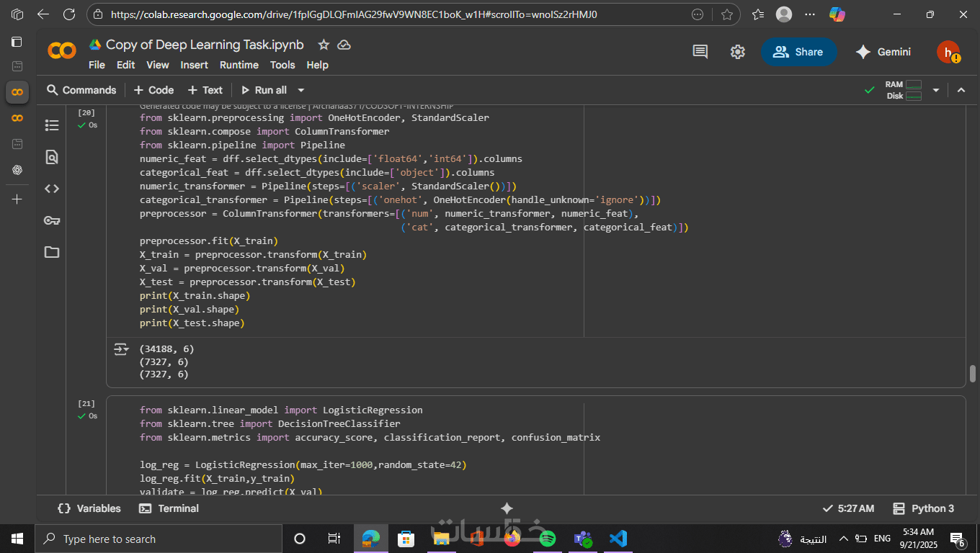Open Task View on taskbar
The image size is (980, 553).
(x=334, y=539)
